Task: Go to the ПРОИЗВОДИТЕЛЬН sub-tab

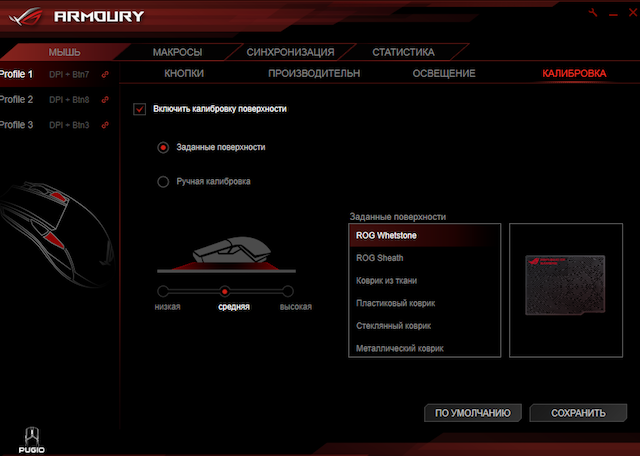Action: click(314, 73)
